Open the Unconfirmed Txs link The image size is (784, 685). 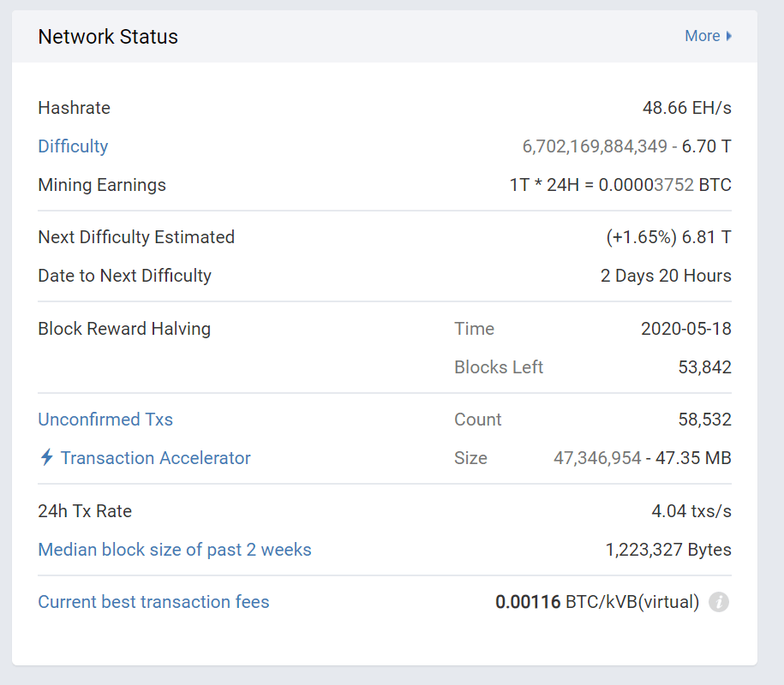(105, 420)
